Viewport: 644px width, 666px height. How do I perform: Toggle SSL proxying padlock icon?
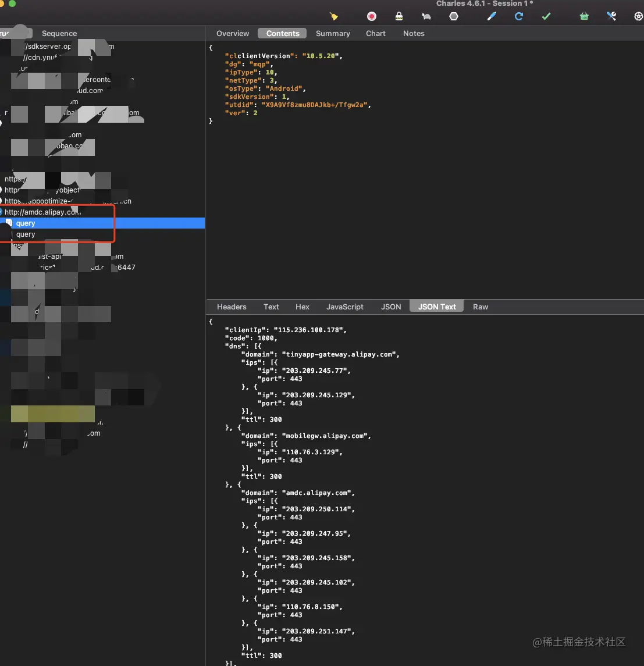tap(399, 16)
